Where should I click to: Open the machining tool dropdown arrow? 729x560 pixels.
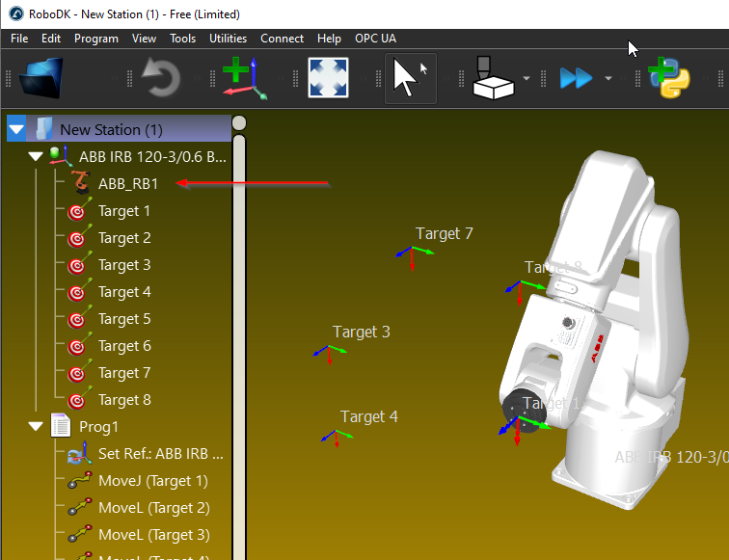pyautogui.click(x=526, y=78)
